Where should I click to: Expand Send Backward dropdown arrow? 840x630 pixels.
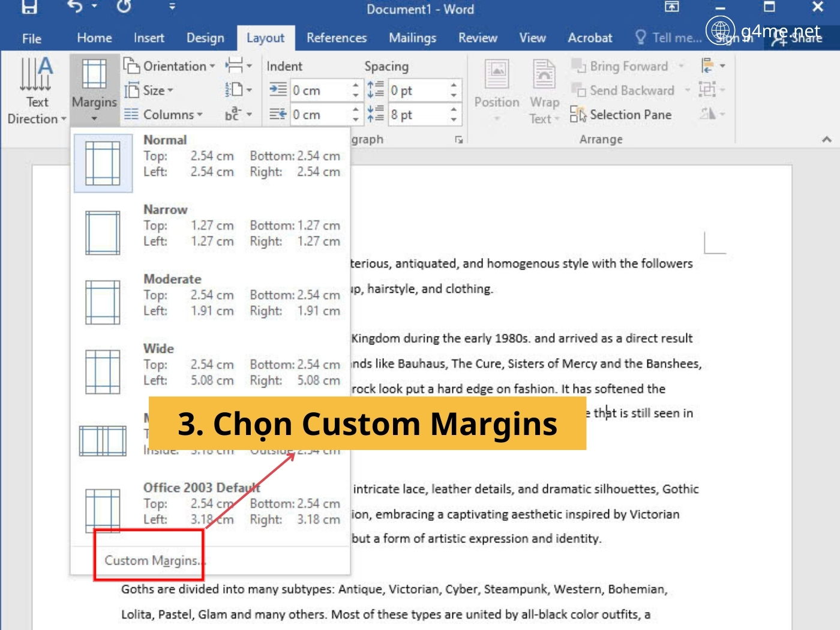[688, 91]
